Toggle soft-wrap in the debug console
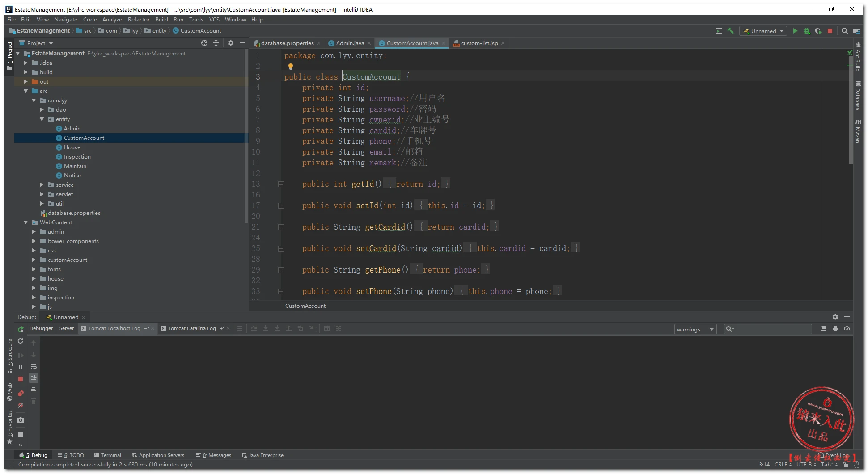 34,366
